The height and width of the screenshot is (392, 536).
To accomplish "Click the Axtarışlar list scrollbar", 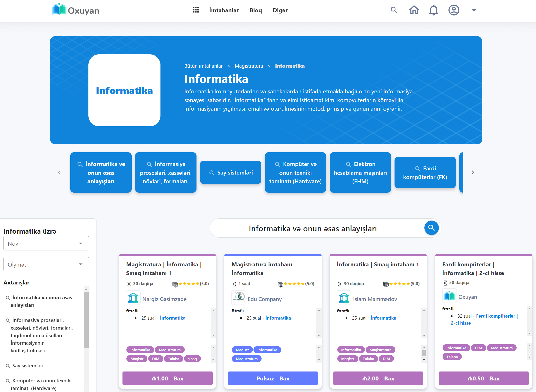I will (x=86, y=320).
